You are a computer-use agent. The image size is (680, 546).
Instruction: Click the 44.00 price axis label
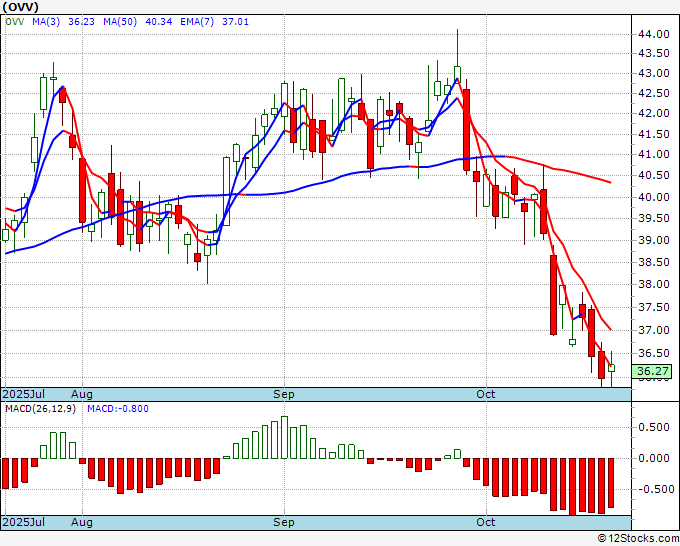654,34
